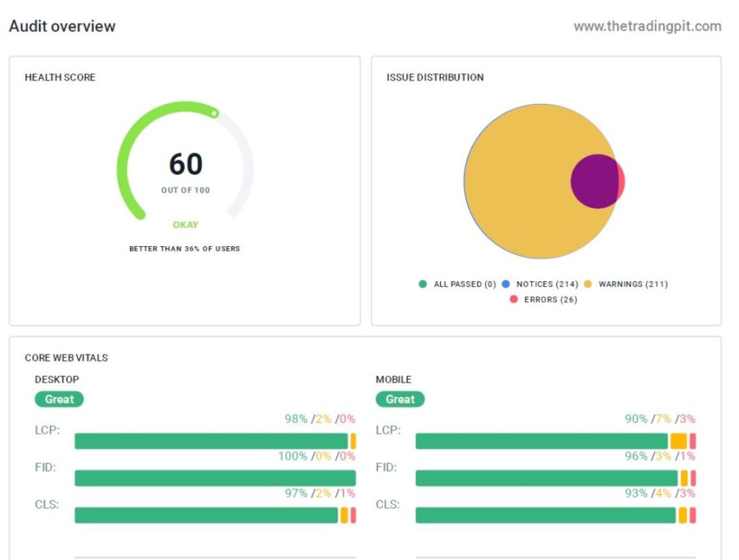The image size is (739, 560).
Task: Select the purple segment in the pie chart
Action: (x=594, y=181)
